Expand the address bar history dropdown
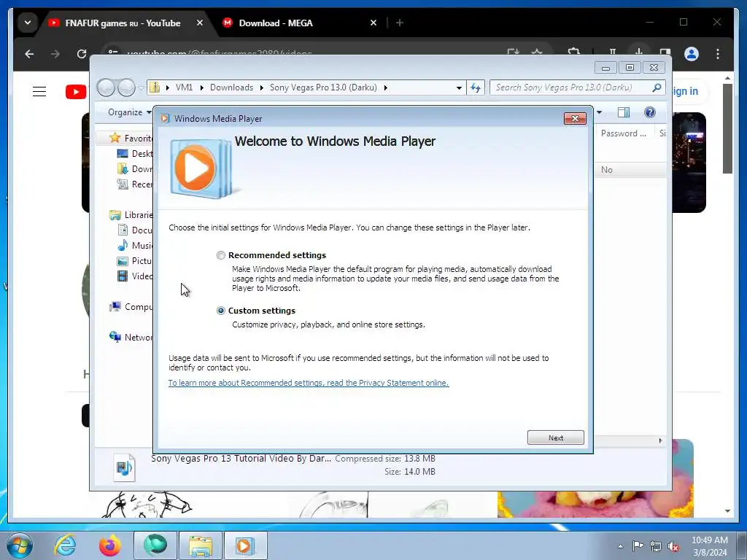 tap(459, 87)
